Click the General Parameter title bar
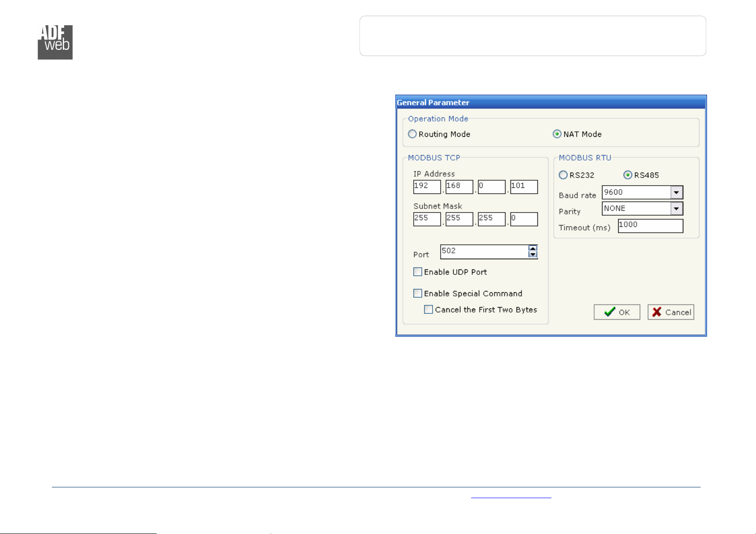The image size is (756, 534). pyautogui.click(x=551, y=102)
